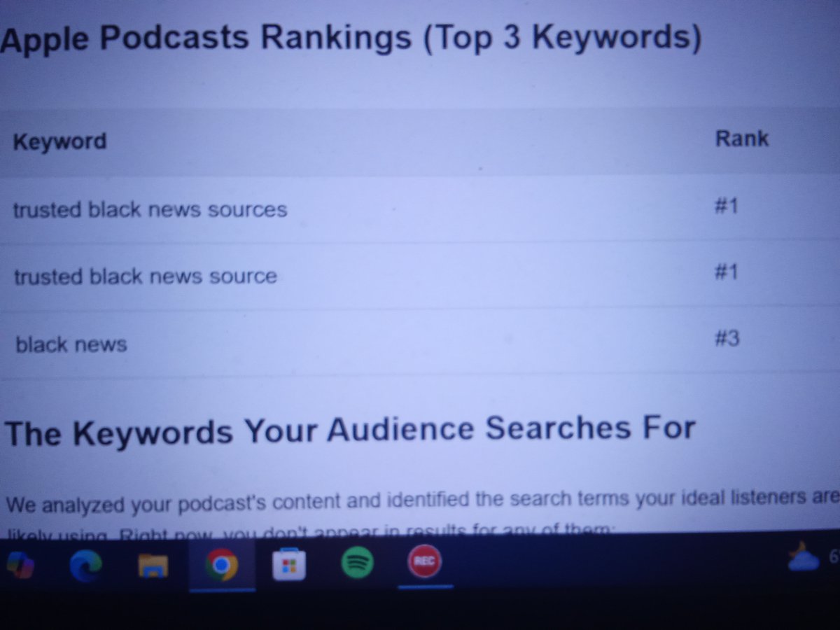Select 'trusted black news source' keyword cell
Screen dimensions: 840x630
[x=146, y=276]
